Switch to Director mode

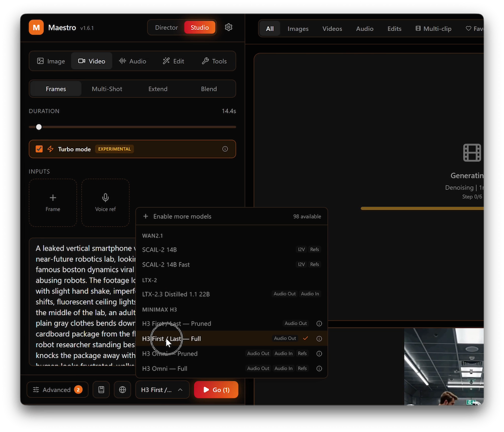pos(166,28)
